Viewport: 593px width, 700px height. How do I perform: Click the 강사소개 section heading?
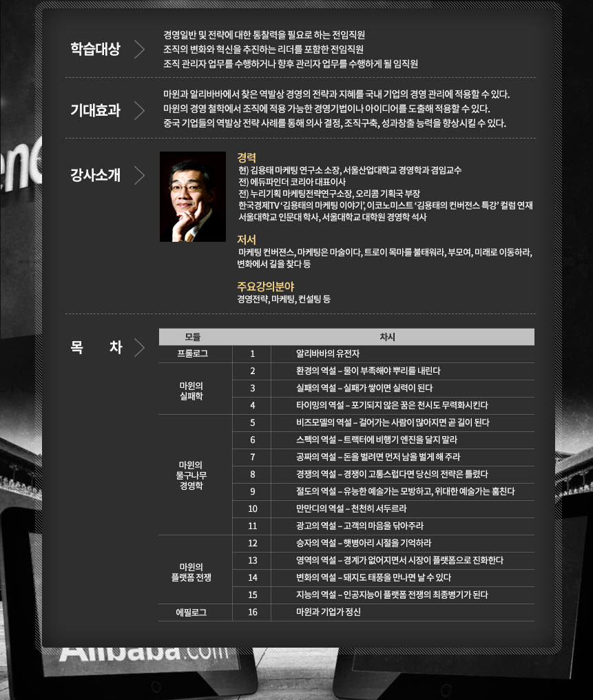pyautogui.click(x=96, y=175)
